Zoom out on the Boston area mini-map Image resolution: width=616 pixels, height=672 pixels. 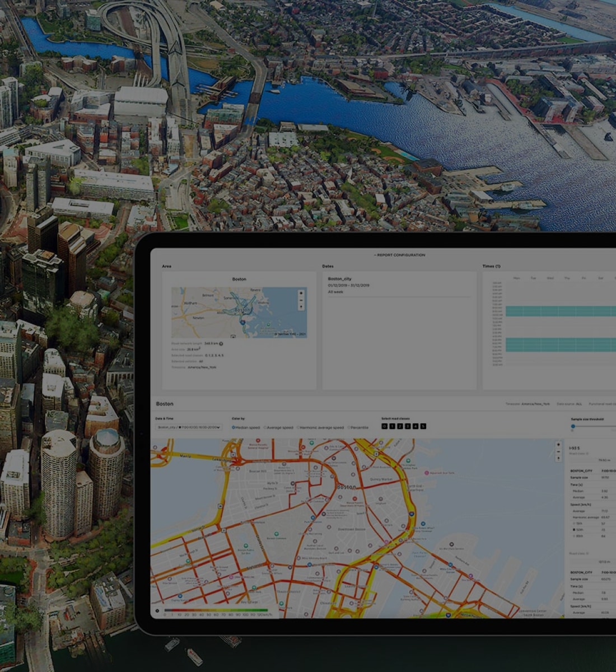click(x=301, y=301)
